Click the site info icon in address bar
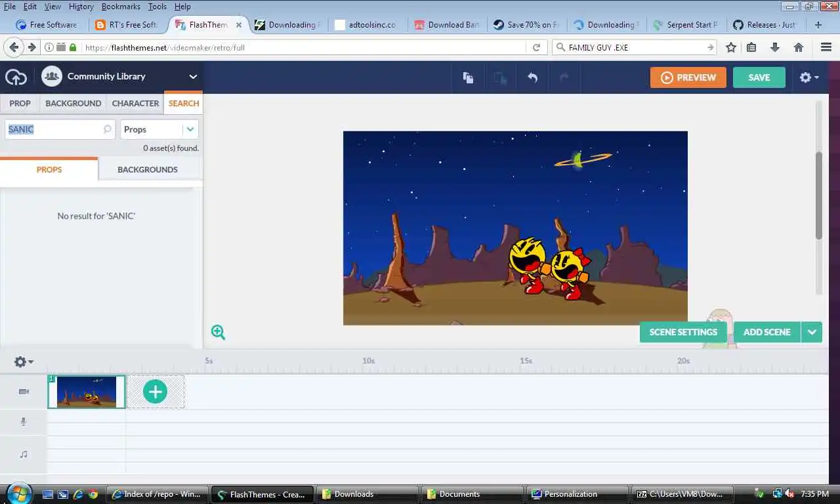The width and height of the screenshot is (840, 504). (x=49, y=47)
